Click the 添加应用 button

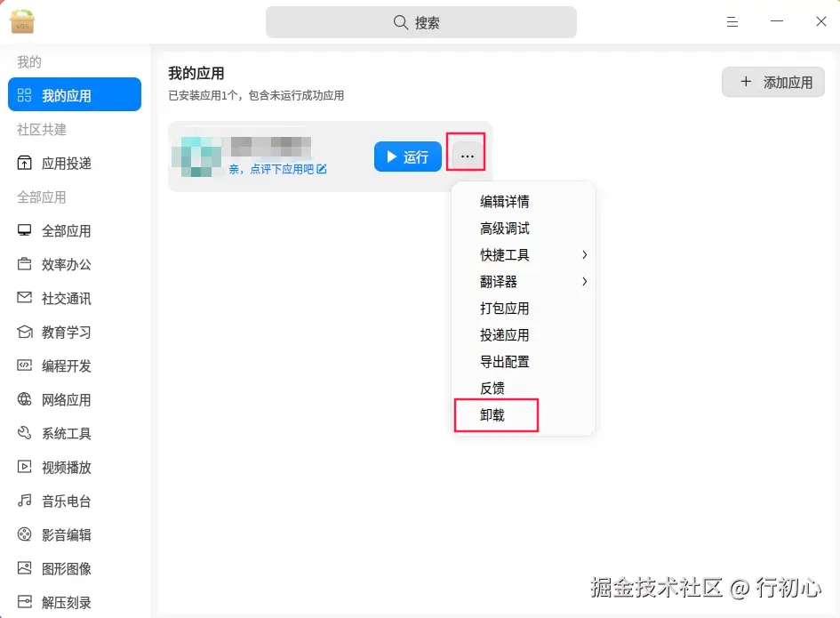tap(773, 82)
